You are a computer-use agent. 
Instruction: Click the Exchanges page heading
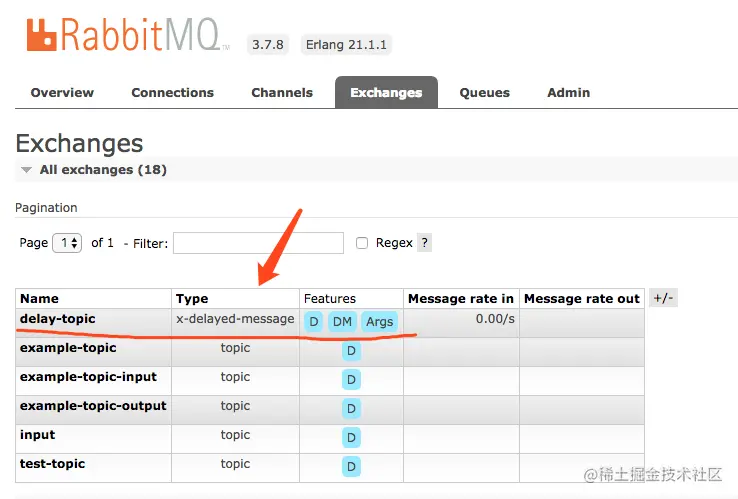click(79, 143)
